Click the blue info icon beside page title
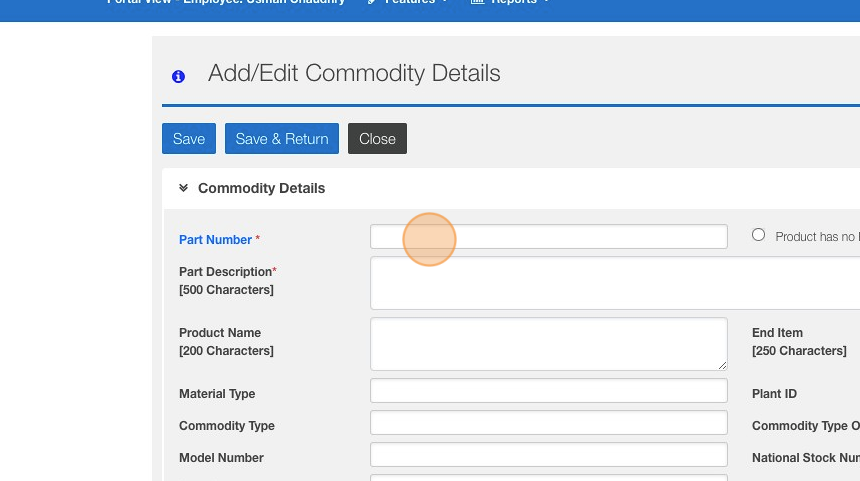This screenshot has height=481, width=860. pyautogui.click(x=178, y=76)
